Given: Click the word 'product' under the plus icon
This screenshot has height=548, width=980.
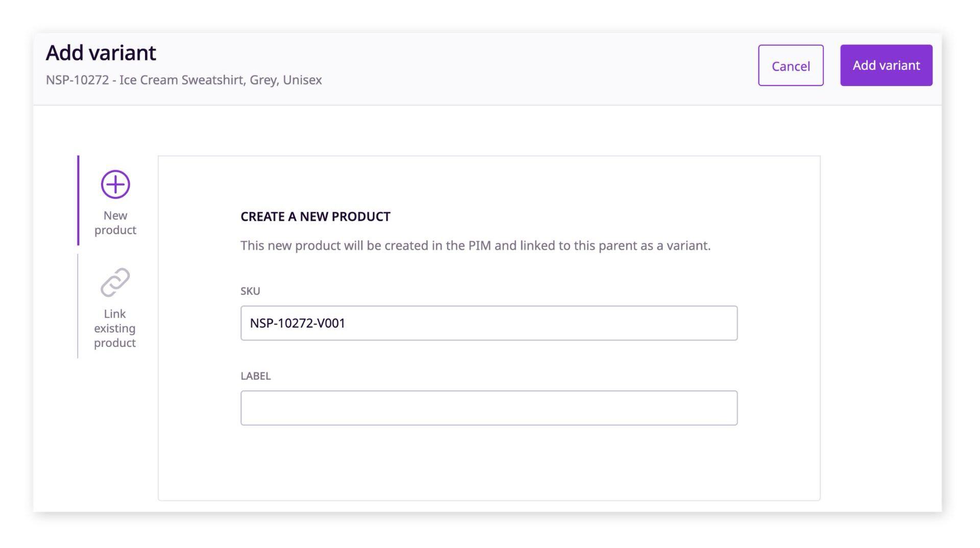Looking at the screenshot, I should pyautogui.click(x=115, y=230).
